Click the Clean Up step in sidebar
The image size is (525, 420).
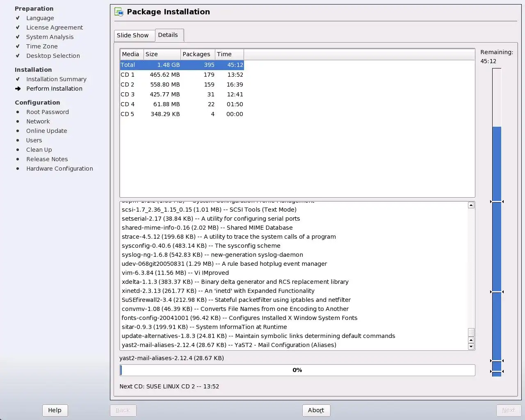pos(39,150)
